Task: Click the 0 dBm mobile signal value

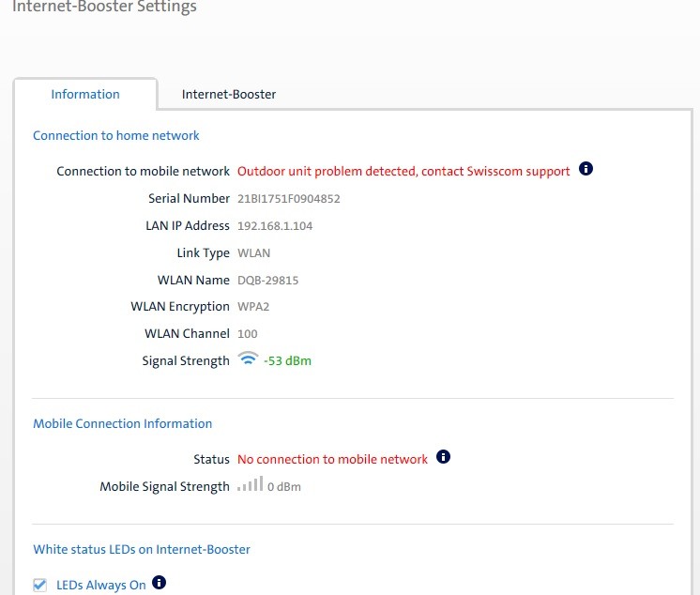Action: click(x=284, y=486)
